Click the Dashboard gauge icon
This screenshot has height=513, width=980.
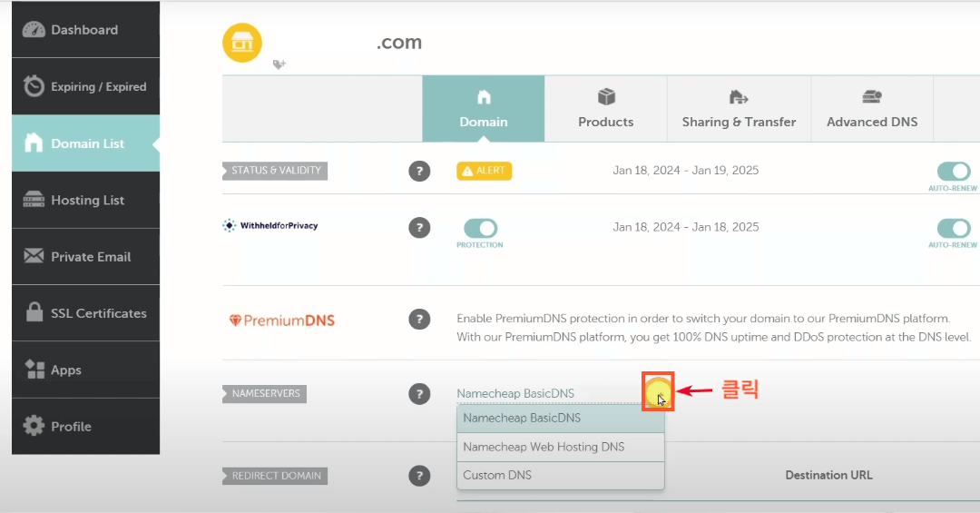34,29
